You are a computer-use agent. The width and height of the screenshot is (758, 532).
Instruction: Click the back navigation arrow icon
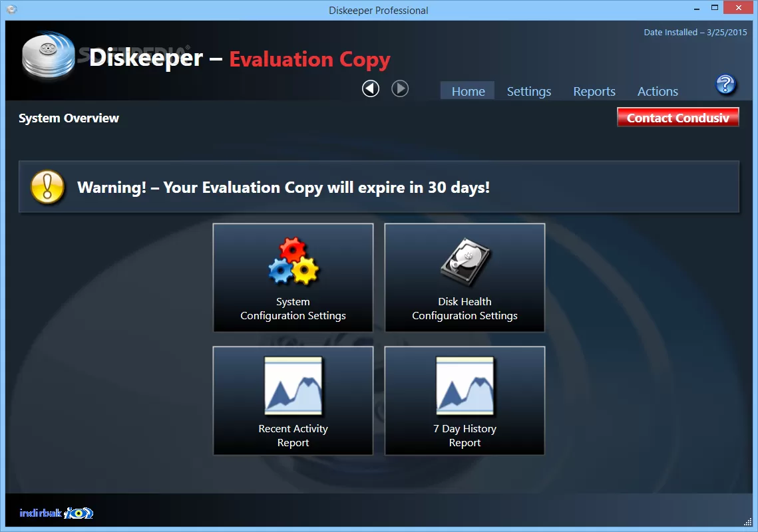[x=371, y=89]
